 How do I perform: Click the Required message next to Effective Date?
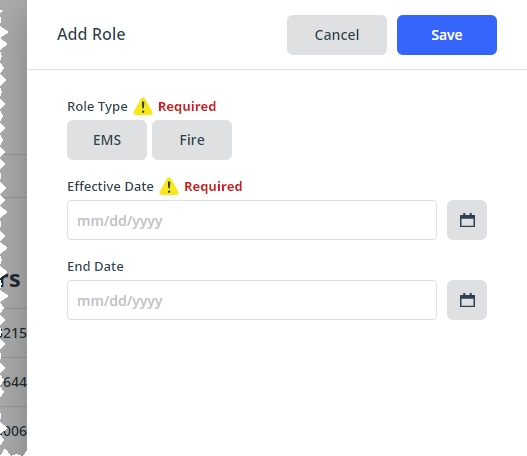click(213, 186)
